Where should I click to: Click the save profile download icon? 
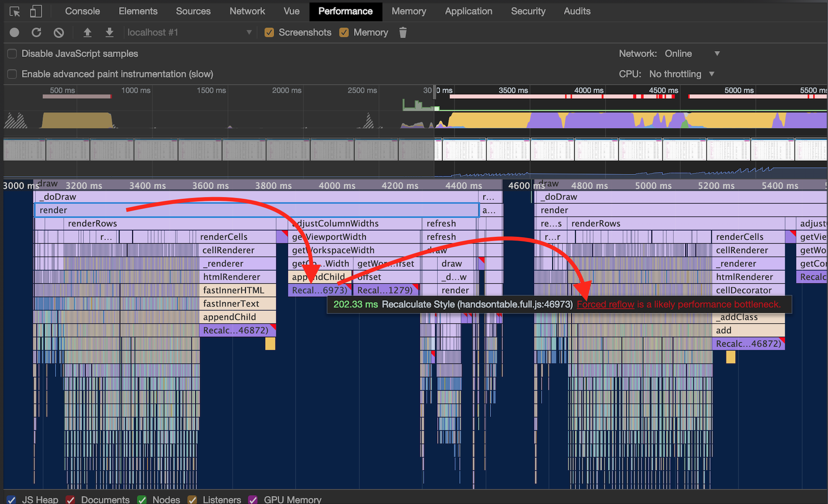(x=109, y=33)
